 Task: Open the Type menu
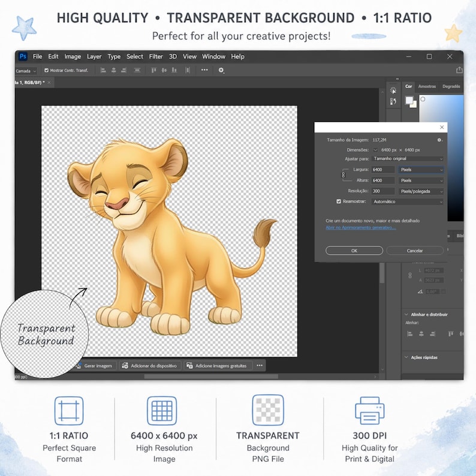114,56
